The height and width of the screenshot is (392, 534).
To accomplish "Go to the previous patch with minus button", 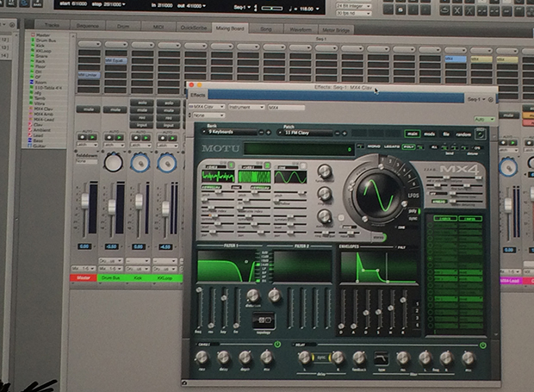I will click(x=338, y=134).
